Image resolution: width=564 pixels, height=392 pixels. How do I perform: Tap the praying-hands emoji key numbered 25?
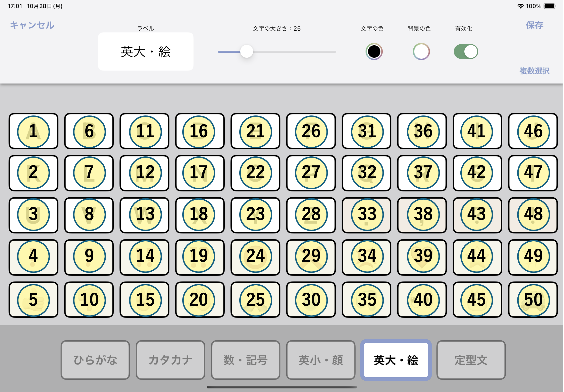tap(255, 299)
